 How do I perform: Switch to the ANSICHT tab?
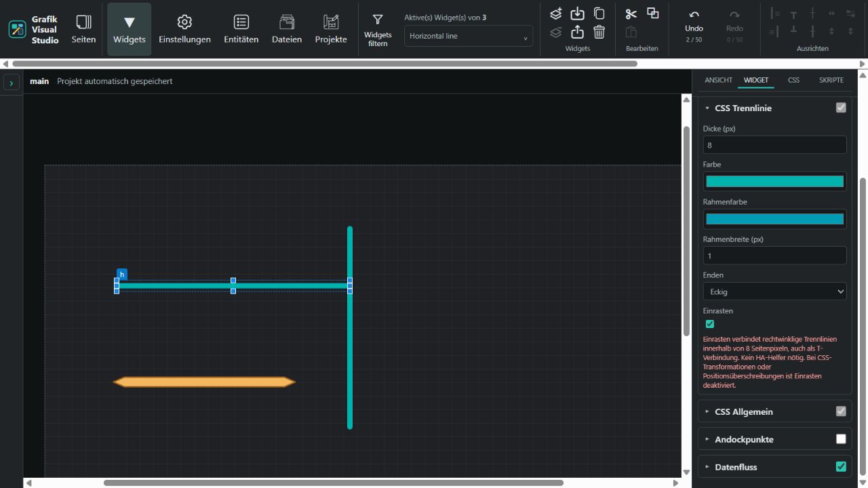718,80
